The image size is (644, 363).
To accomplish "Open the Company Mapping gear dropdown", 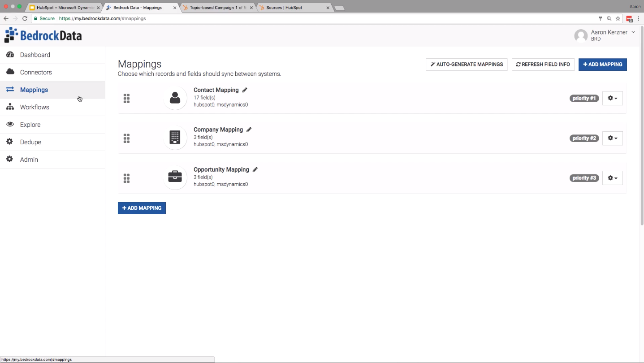I will 613,138.
